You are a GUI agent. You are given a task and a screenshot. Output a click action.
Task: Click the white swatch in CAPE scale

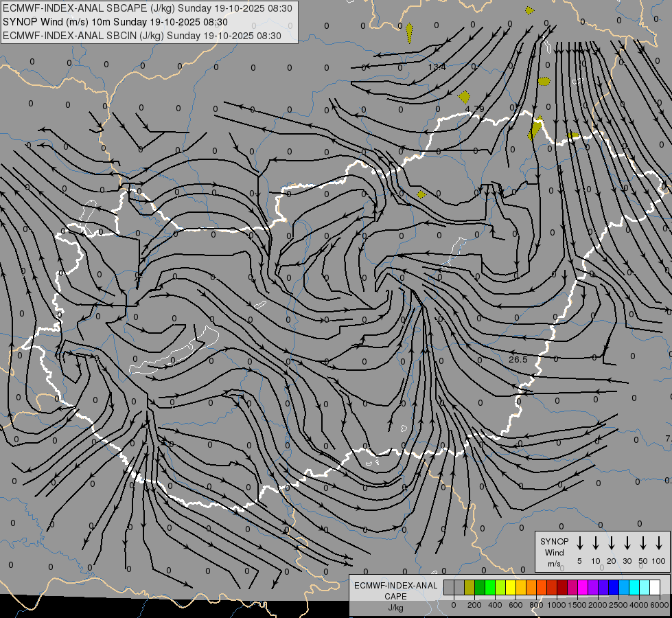click(654, 588)
